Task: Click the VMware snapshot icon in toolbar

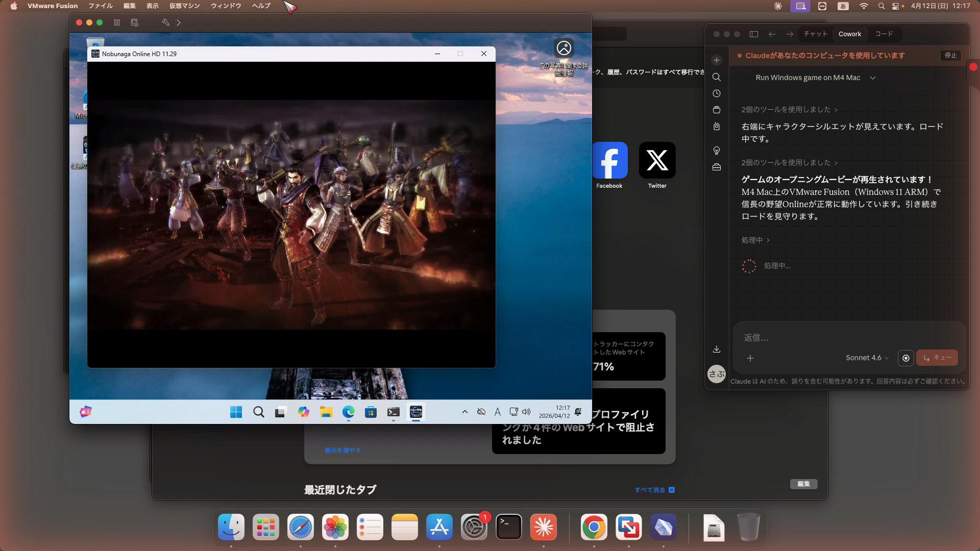Action: [x=135, y=22]
